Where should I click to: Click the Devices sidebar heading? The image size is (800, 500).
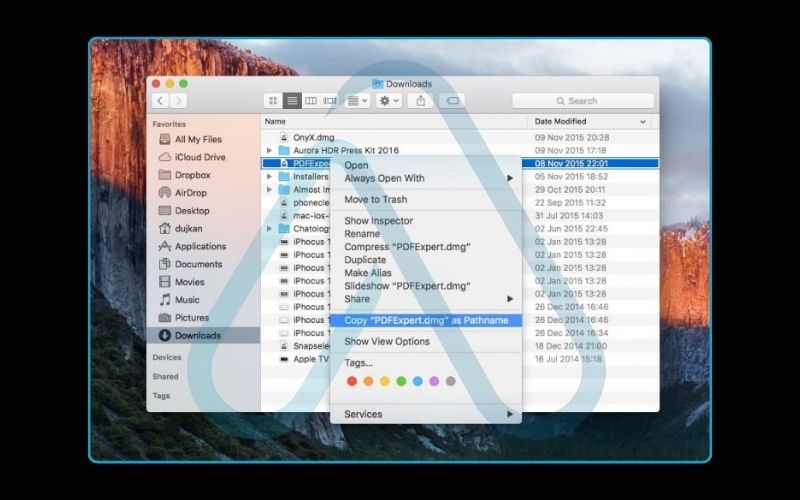point(166,357)
